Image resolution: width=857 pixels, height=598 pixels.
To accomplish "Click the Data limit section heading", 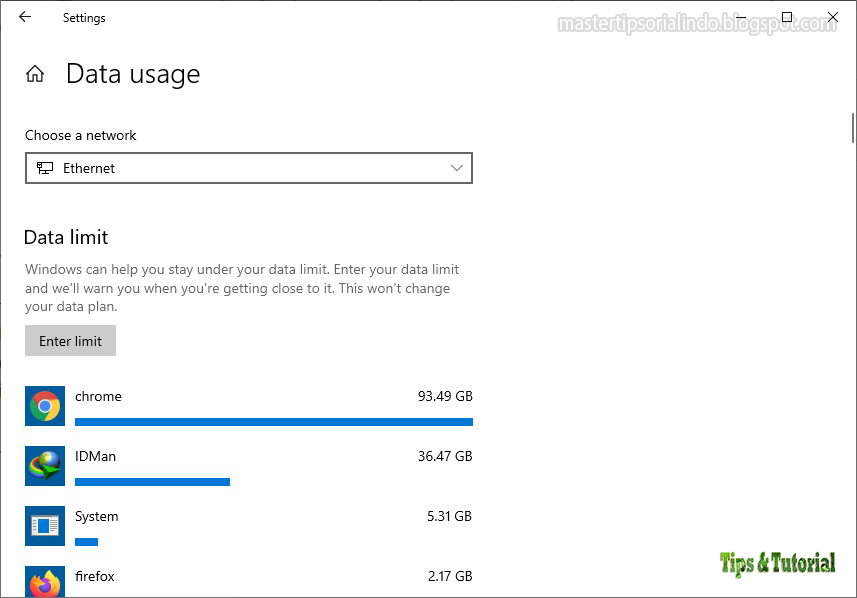I will pyautogui.click(x=66, y=237).
